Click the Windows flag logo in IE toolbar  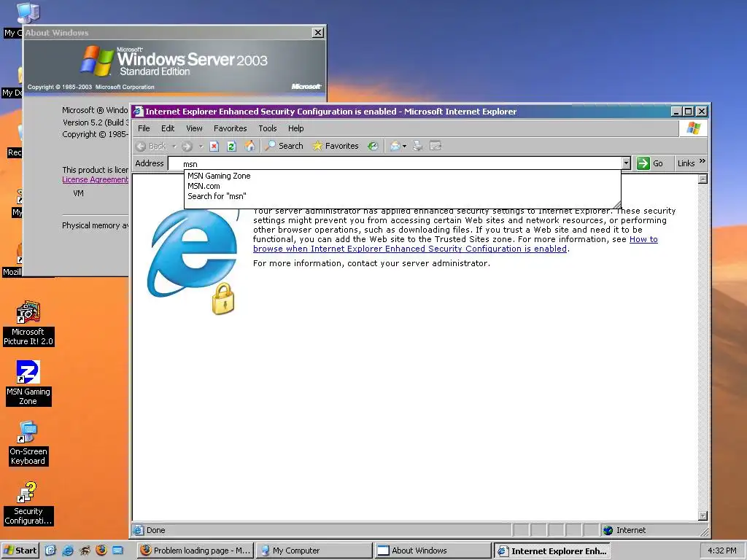click(694, 128)
